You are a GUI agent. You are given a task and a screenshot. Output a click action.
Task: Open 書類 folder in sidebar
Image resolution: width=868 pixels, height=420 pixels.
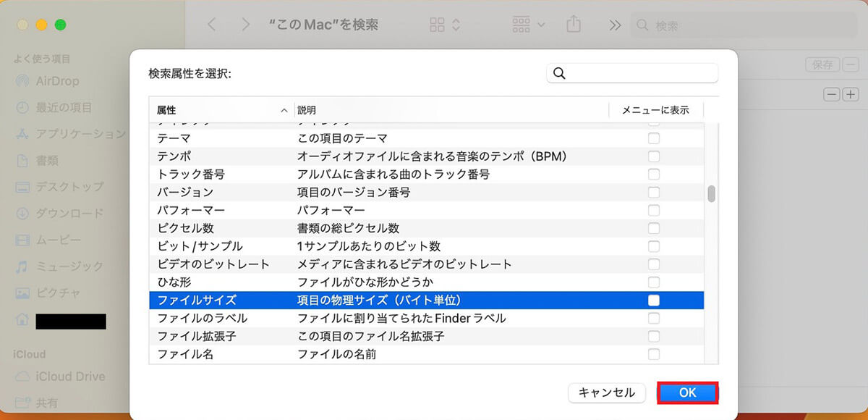click(37, 160)
